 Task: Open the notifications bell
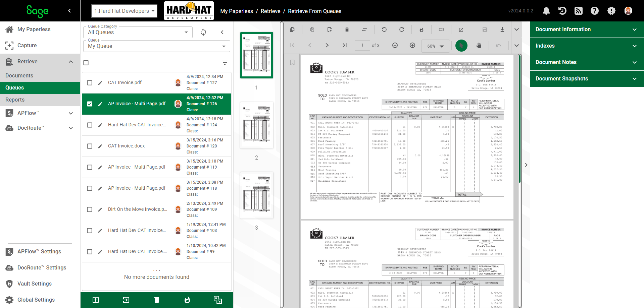pyautogui.click(x=546, y=11)
